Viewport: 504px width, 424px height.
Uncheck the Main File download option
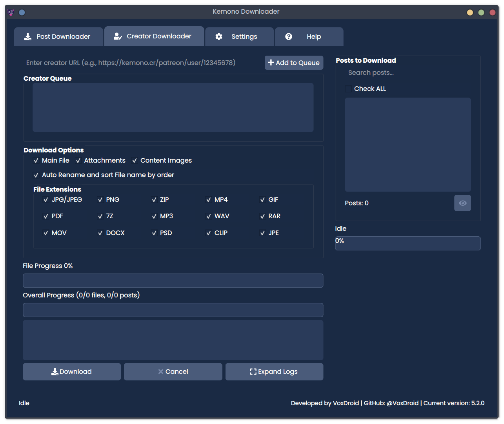[x=36, y=160]
